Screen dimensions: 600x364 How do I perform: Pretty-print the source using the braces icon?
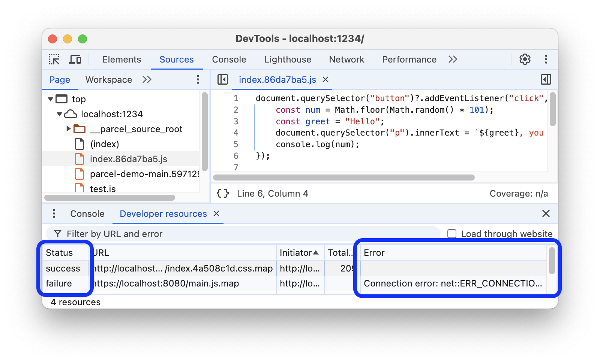[x=222, y=193]
